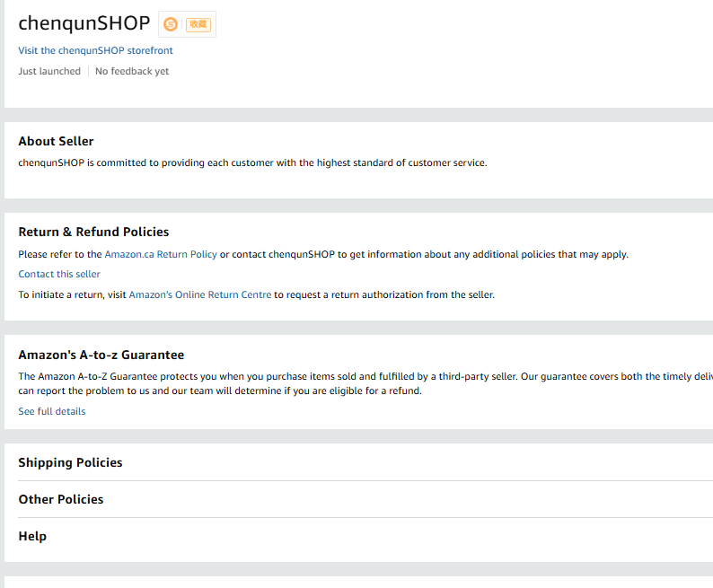This screenshot has width=713, height=588.
Task: Click the 'Please refer to the' text
Action: coord(60,254)
